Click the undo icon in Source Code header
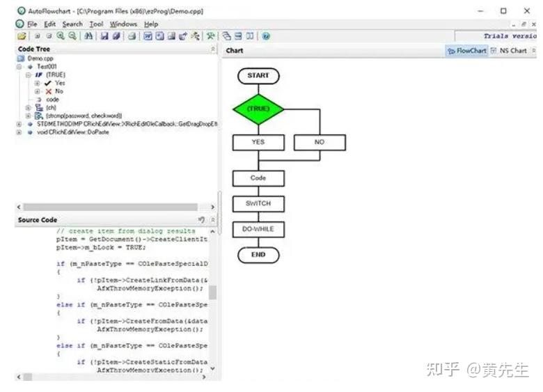The height and width of the screenshot is (392, 543). click(202, 220)
